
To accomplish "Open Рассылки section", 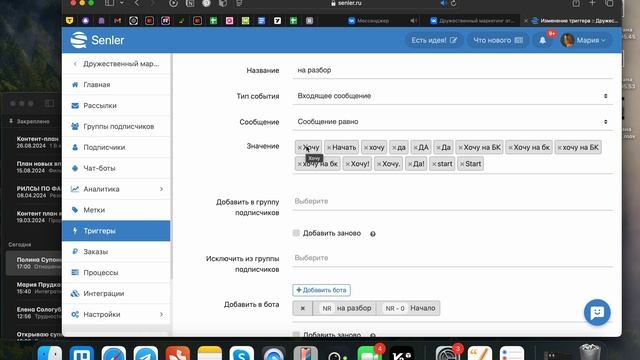I will [x=116, y=105].
